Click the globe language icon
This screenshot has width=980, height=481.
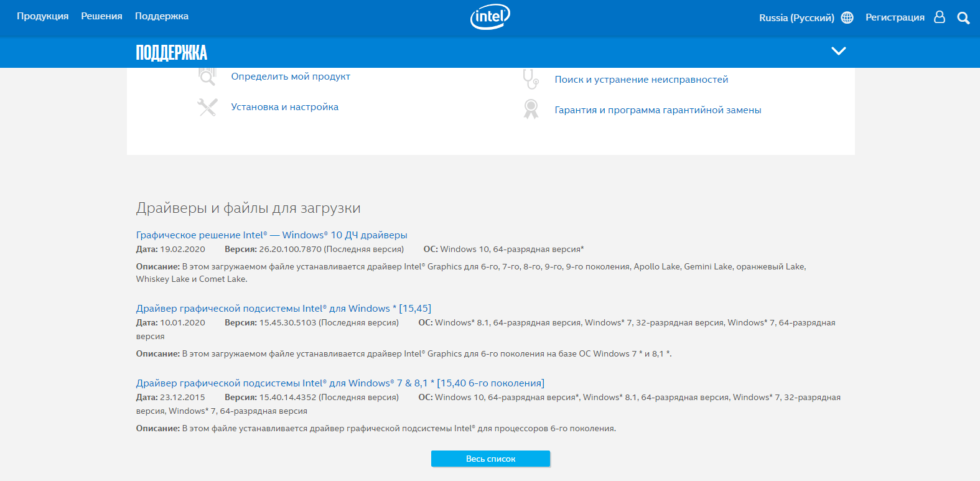click(x=847, y=18)
